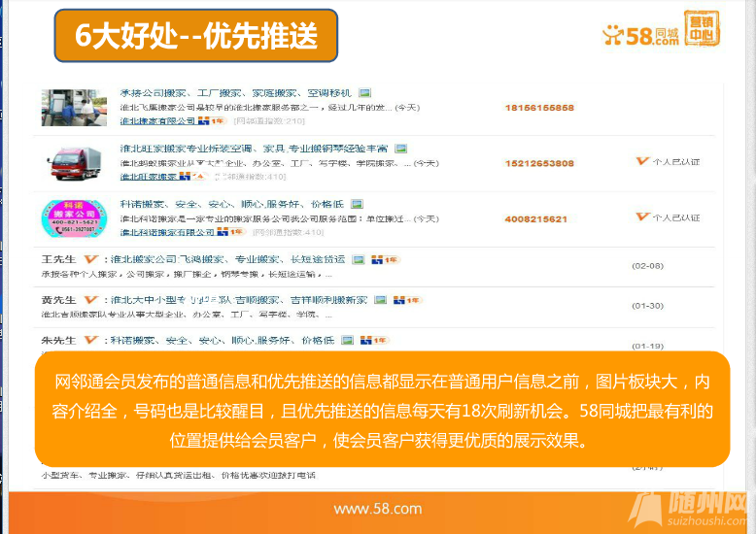Click 网邻通指数:210 text

tap(269, 121)
